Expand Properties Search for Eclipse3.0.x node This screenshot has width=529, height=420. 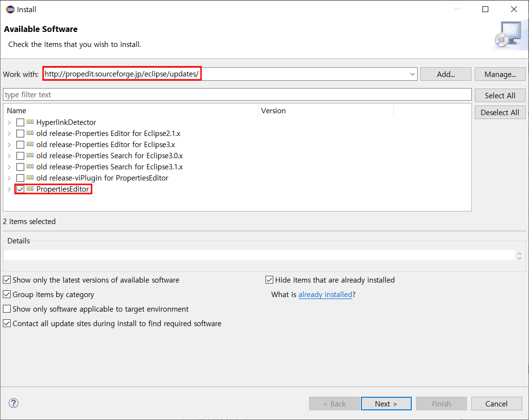10,156
